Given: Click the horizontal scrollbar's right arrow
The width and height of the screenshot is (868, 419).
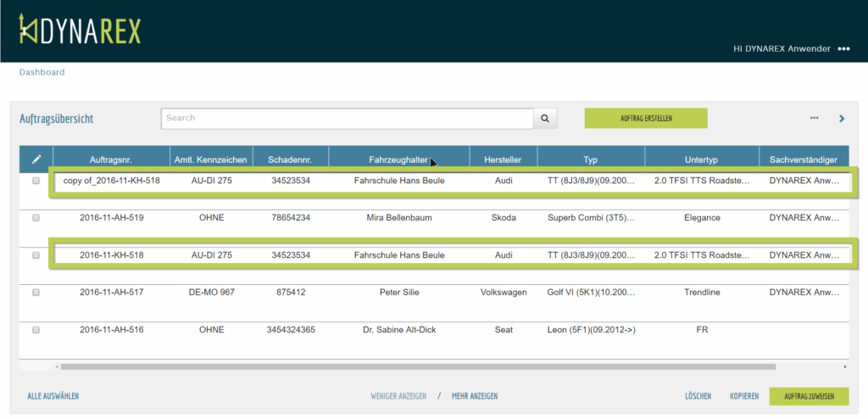Looking at the screenshot, I should [845, 367].
